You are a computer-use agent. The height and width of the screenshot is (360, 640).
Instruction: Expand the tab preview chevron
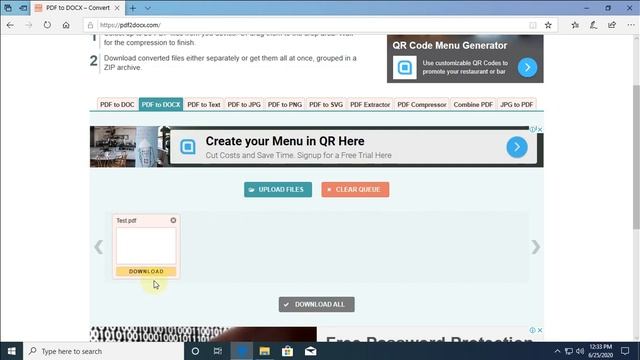148,8
